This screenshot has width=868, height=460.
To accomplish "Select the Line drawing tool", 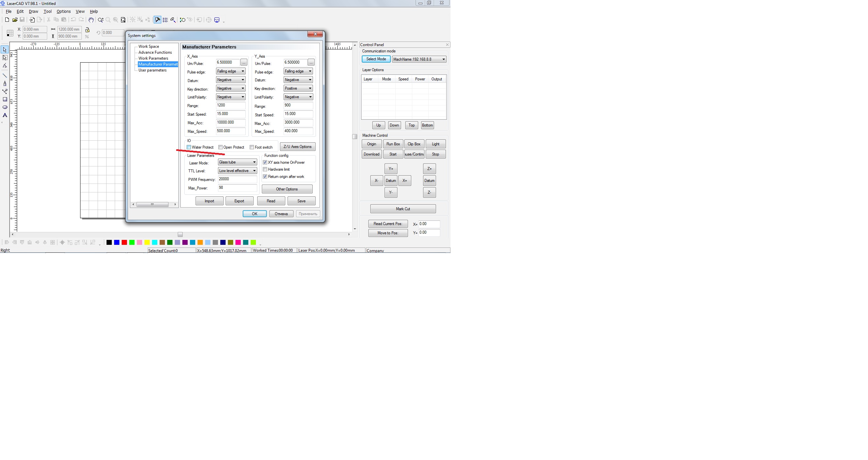I will coord(5,75).
